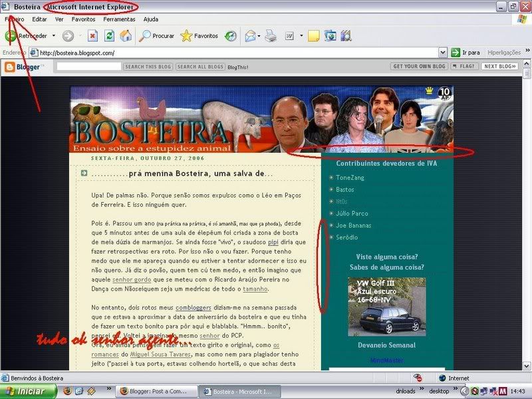Viewport: 532px width, 399px height.
Task: Expand the address bar dropdown list
Action: [442, 53]
